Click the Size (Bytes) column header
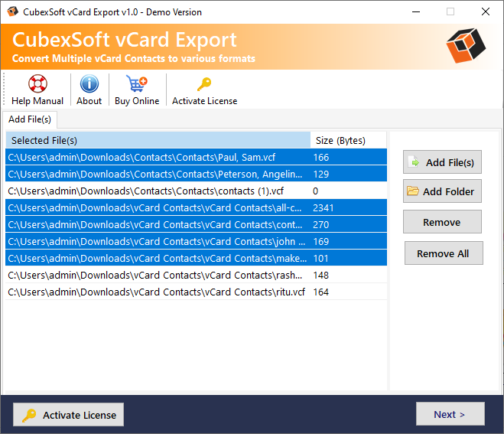The width and height of the screenshot is (504, 434). [x=349, y=140]
